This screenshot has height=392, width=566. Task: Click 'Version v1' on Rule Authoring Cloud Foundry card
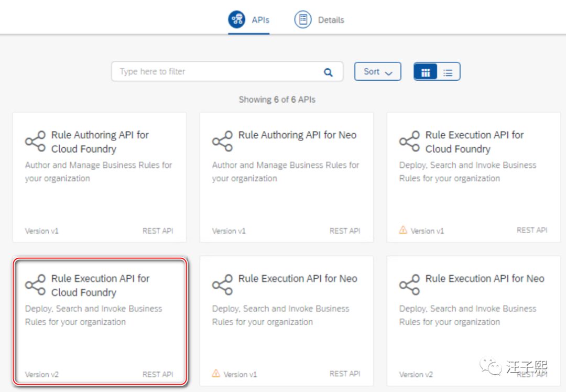coord(41,231)
